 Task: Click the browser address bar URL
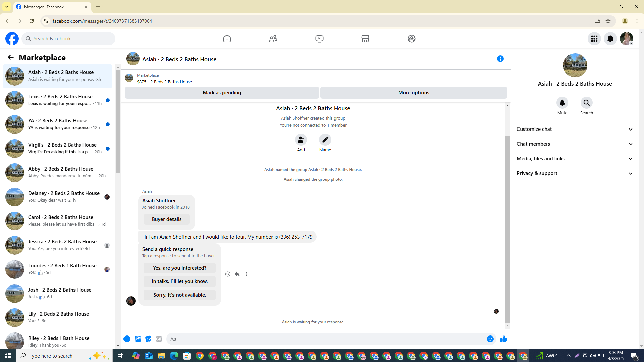click(x=102, y=21)
